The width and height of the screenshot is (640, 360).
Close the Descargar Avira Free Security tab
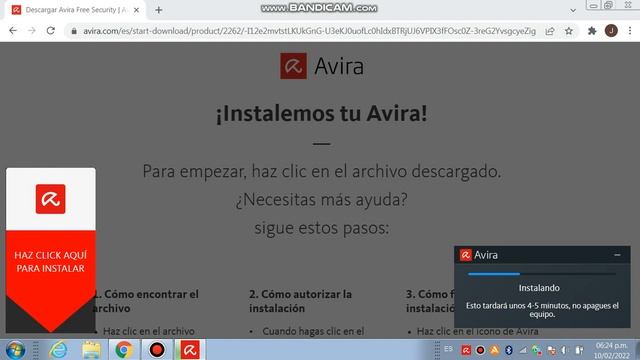(x=136, y=10)
